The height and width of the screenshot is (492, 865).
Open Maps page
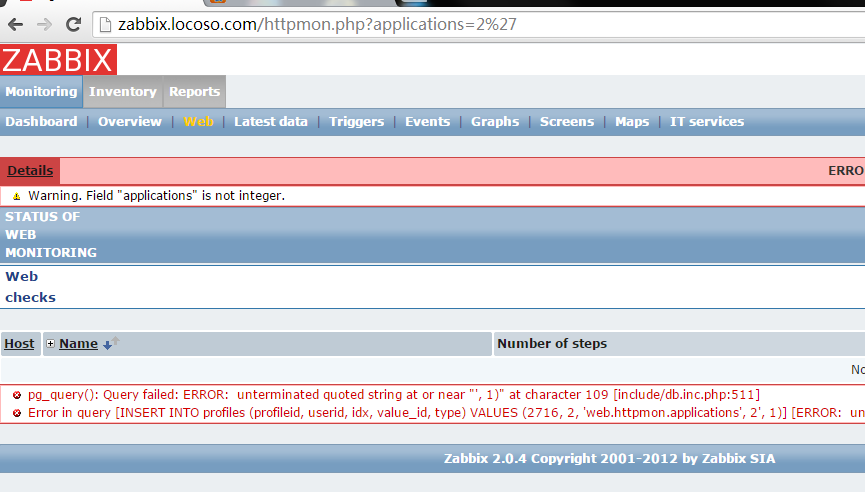point(632,121)
